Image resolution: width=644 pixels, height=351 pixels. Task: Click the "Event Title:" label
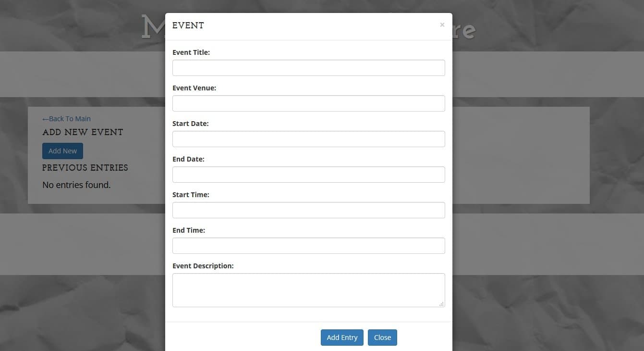191,52
